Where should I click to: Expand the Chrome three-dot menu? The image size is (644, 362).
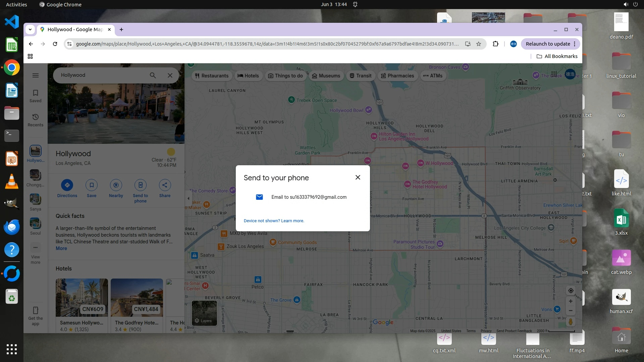tap(575, 44)
